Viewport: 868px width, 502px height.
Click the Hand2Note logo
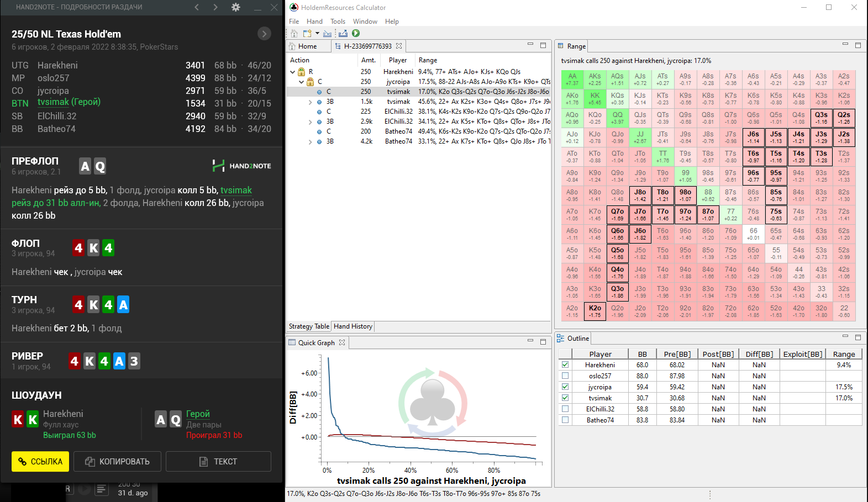tap(241, 166)
